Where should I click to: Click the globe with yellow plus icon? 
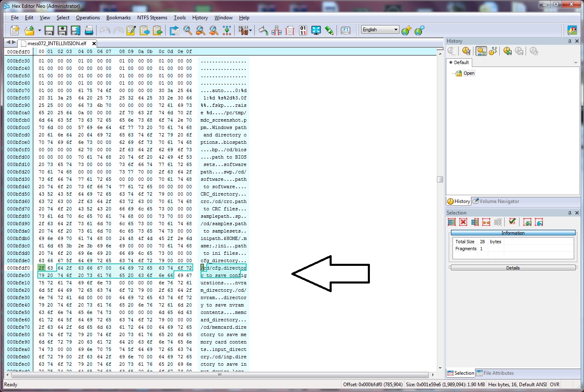tap(406, 30)
